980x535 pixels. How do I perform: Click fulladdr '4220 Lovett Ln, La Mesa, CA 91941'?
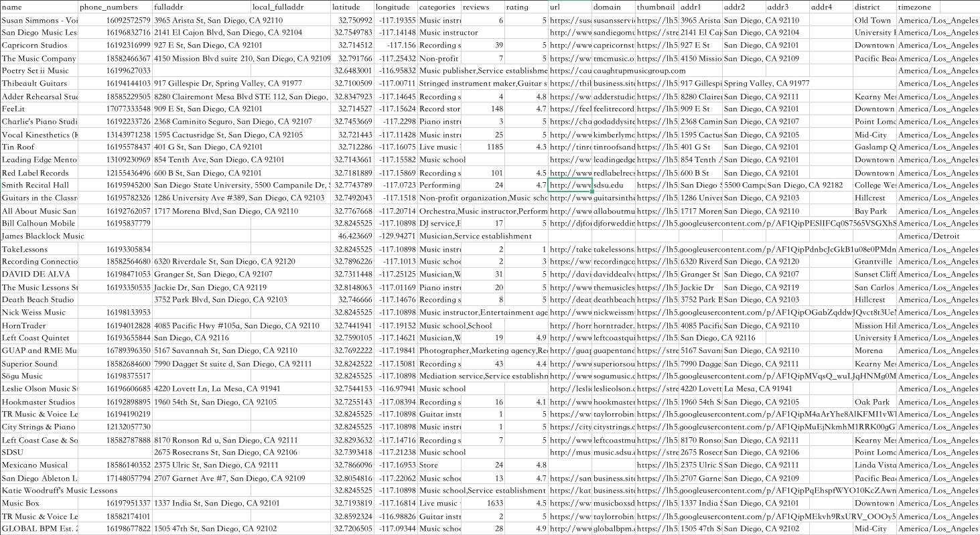pos(202,389)
